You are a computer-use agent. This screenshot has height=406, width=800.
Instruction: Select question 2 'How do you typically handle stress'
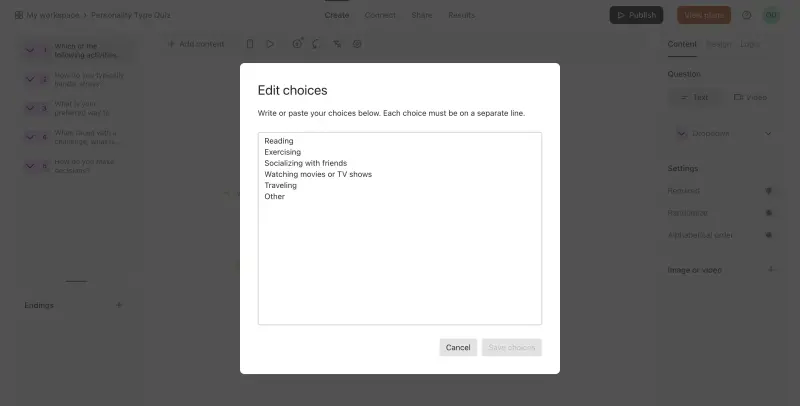coord(78,79)
